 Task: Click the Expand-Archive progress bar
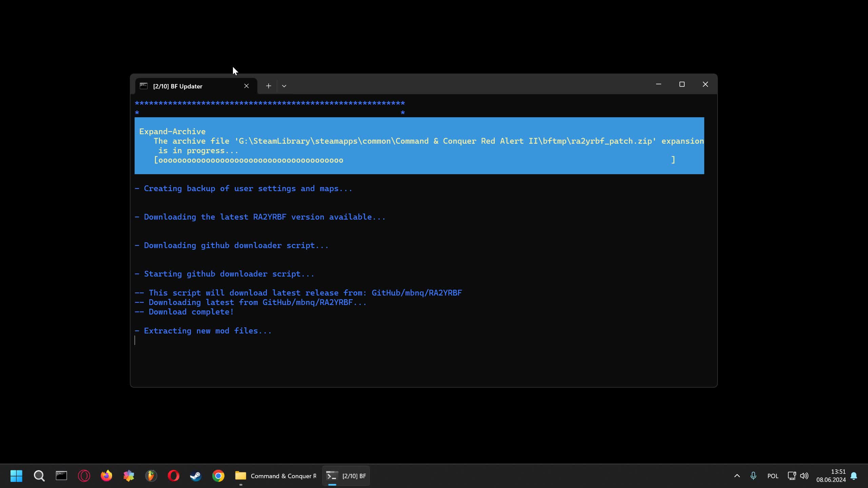click(414, 160)
